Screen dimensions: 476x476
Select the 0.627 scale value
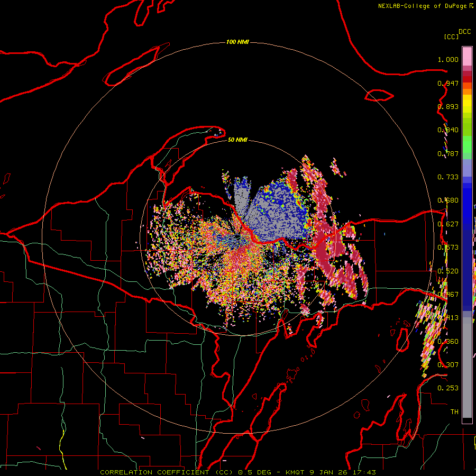[448, 224]
